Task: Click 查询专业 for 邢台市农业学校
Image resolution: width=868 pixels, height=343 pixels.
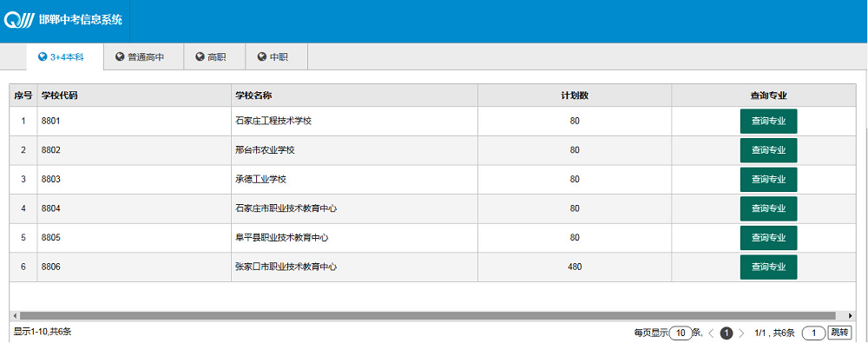Action: pyautogui.click(x=768, y=150)
